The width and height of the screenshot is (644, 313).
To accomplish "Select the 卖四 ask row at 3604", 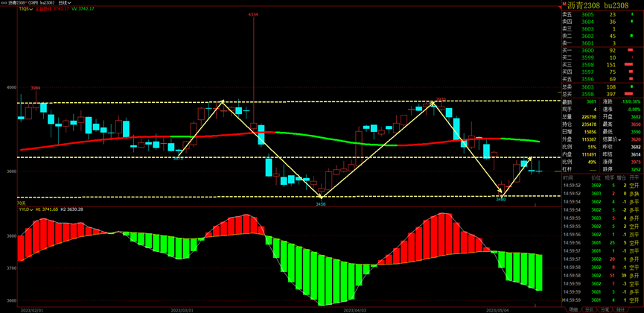I will click(x=602, y=22).
